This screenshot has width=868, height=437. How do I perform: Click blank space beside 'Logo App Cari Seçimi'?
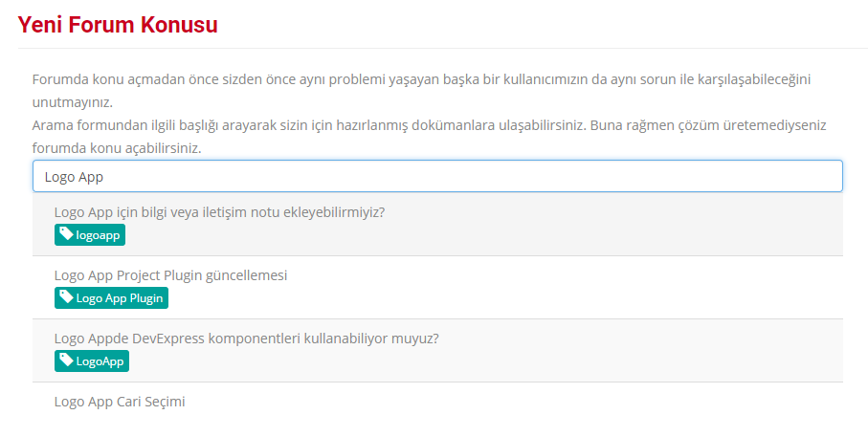(553, 403)
